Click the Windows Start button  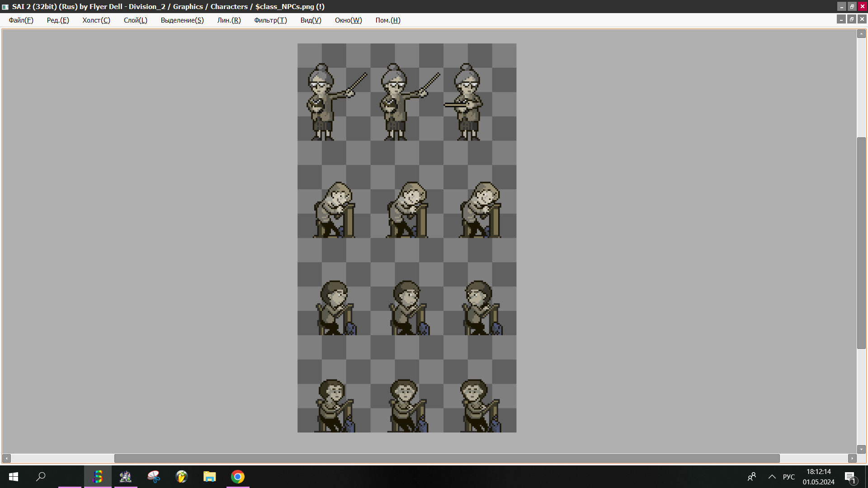[x=14, y=477]
